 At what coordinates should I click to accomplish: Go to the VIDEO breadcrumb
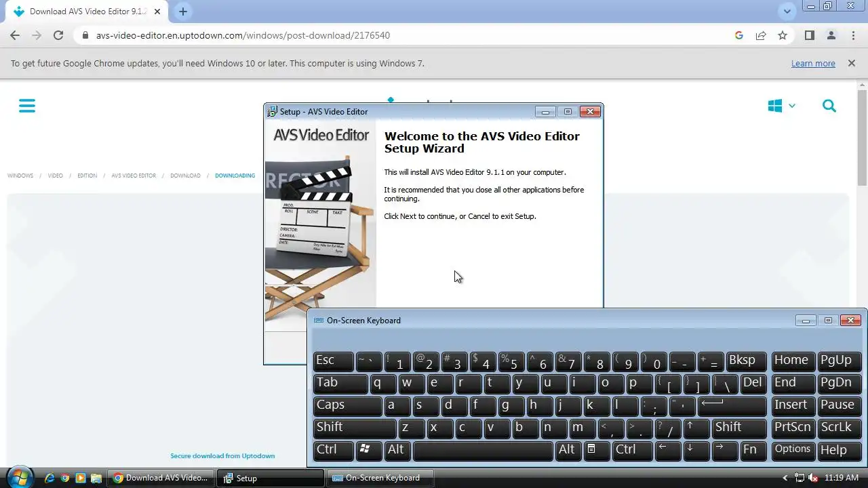pyautogui.click(x=56, y=176)
